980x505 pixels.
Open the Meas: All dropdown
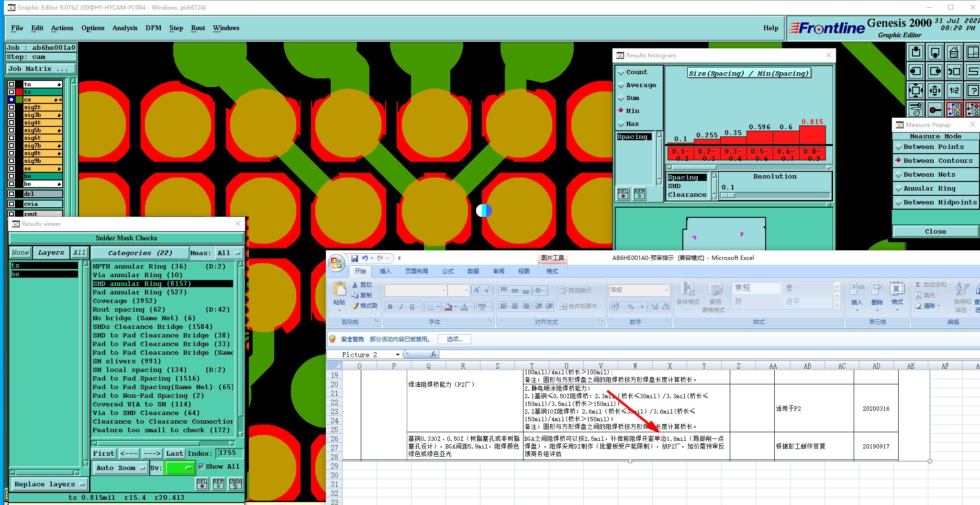point(230,253)
